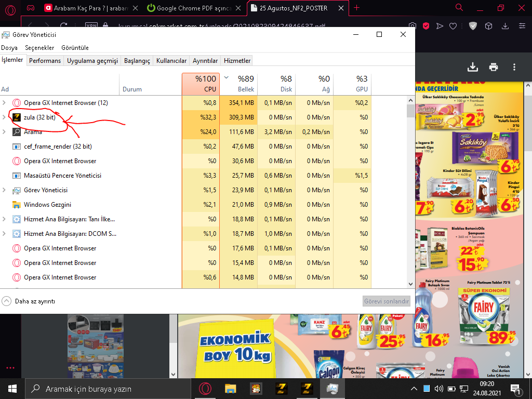Click Task Manager process list scrollbar thumb

click(410, 111)
